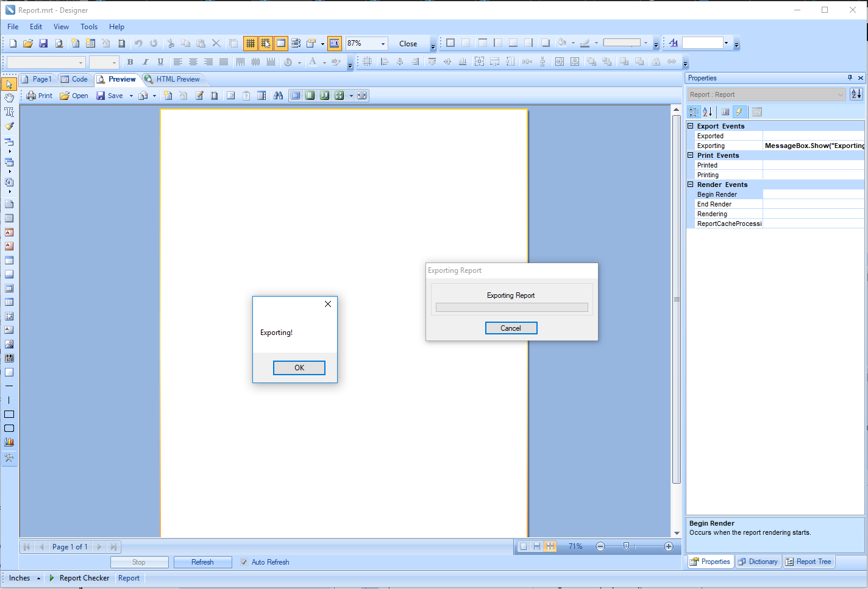The height and width of the screenshot is (589, 868).
Task: Open the Save dropdown arrow in preview toolbar
Action: click(131, 96)
